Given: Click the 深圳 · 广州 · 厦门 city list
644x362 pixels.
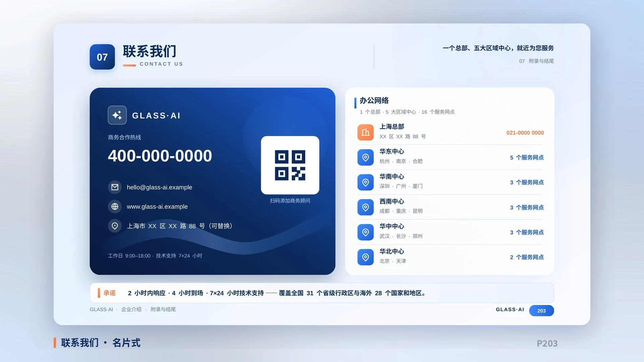Looking at the screenshot, I should click(401, 186).
